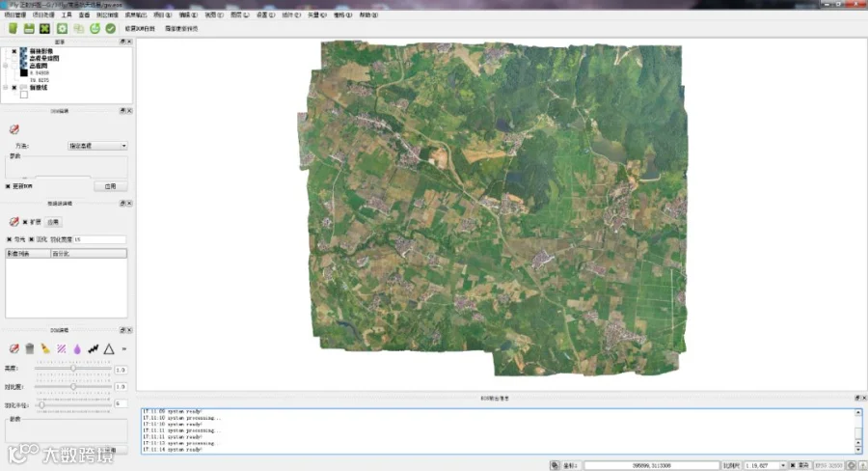Toggle the 匀光 checkbox
Viewport: 868px width, 471px height.
coord(9,239)
